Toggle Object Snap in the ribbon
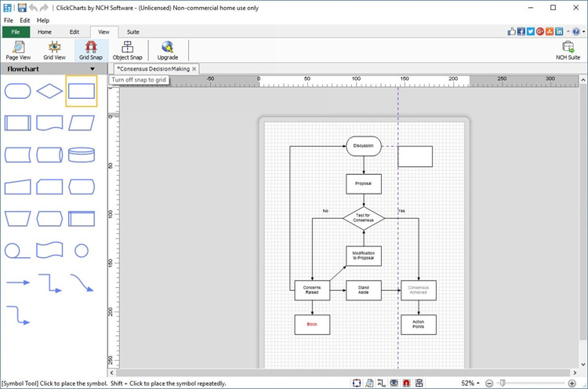 (x=127, y=50)
